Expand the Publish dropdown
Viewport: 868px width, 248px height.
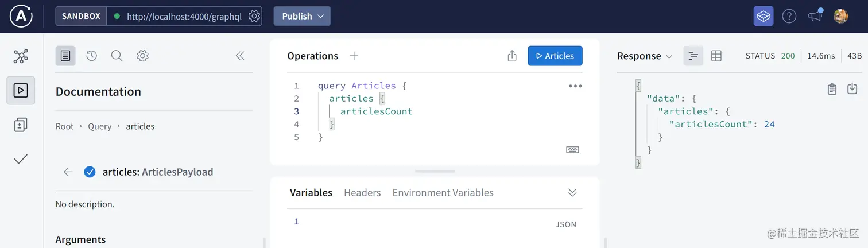coord(302,16)
